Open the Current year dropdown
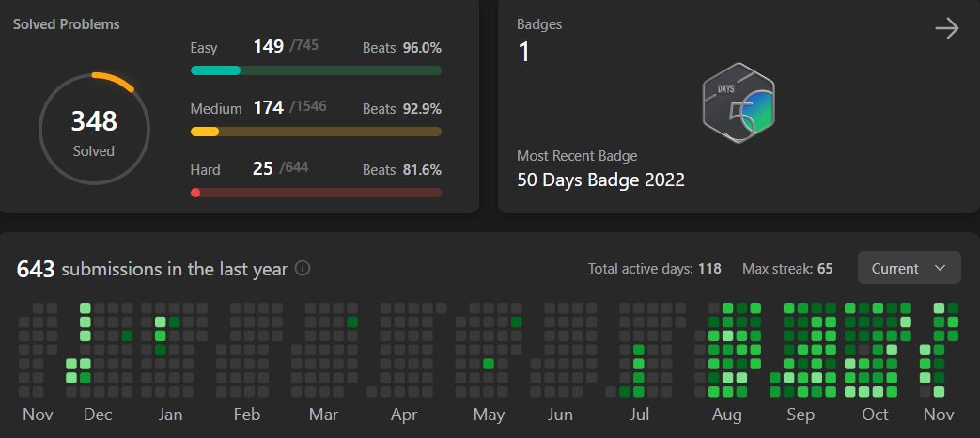 [x=909, y=268]
